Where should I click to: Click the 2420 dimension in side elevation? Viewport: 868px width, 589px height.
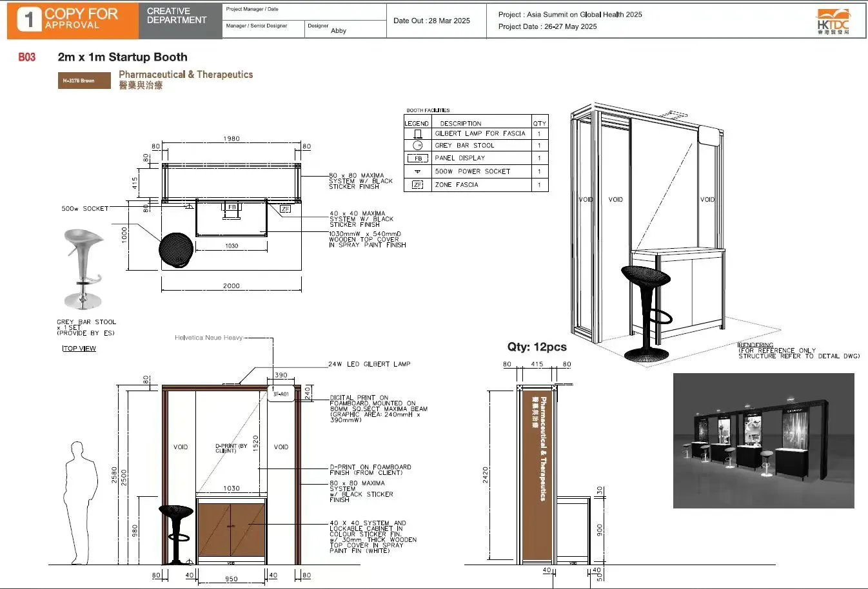[x=486, y=475]
